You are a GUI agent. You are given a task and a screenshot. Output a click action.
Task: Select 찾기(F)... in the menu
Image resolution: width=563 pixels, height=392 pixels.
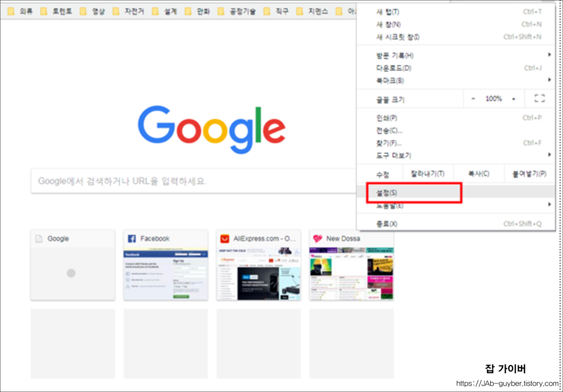tap(456, 143)
